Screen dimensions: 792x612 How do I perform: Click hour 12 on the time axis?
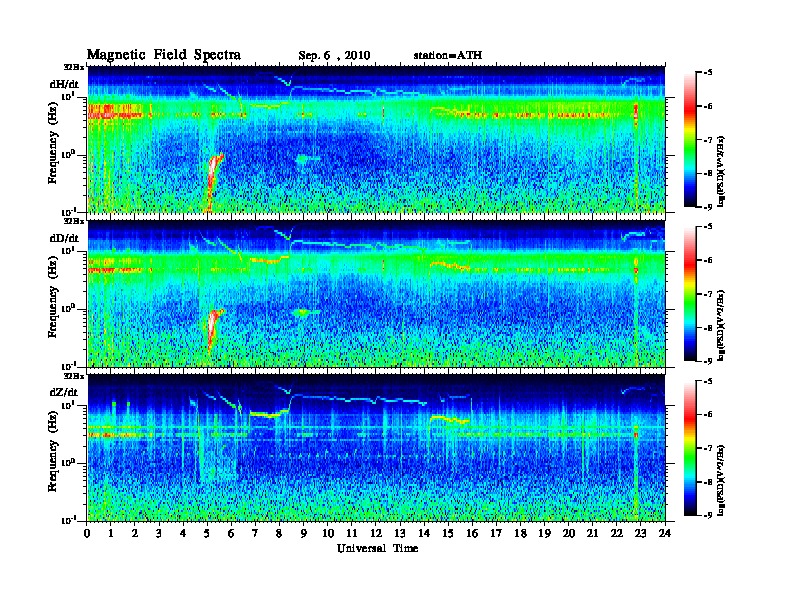point(376,533)
